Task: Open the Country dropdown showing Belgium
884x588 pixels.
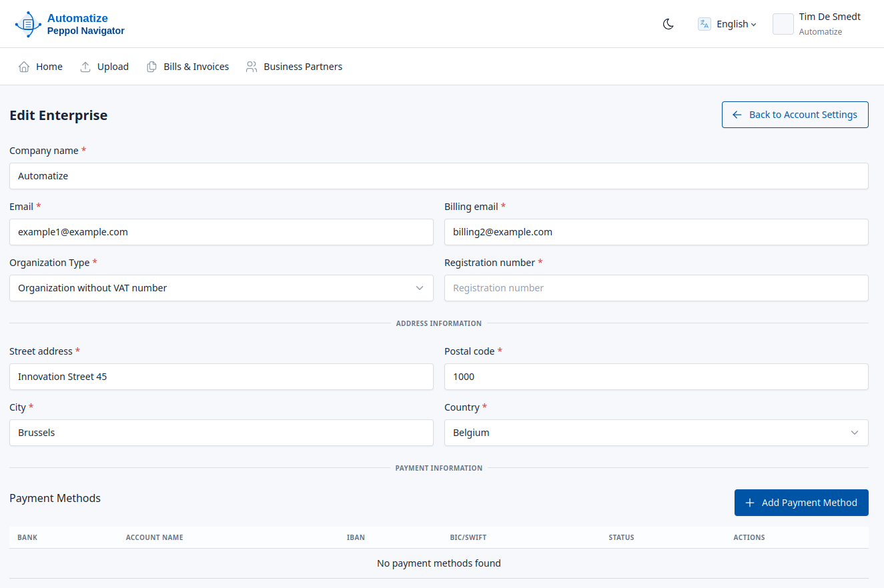Action: pos(656,433)
